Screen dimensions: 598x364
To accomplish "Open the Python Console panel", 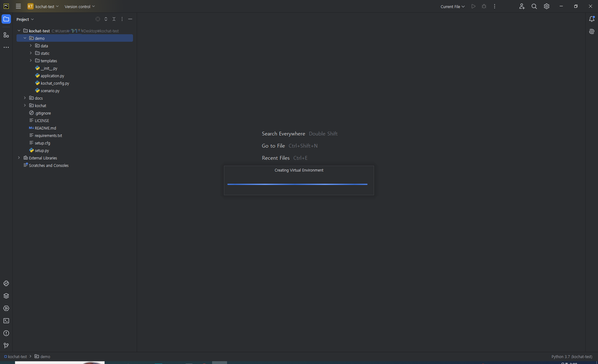I will coord(6,284).
